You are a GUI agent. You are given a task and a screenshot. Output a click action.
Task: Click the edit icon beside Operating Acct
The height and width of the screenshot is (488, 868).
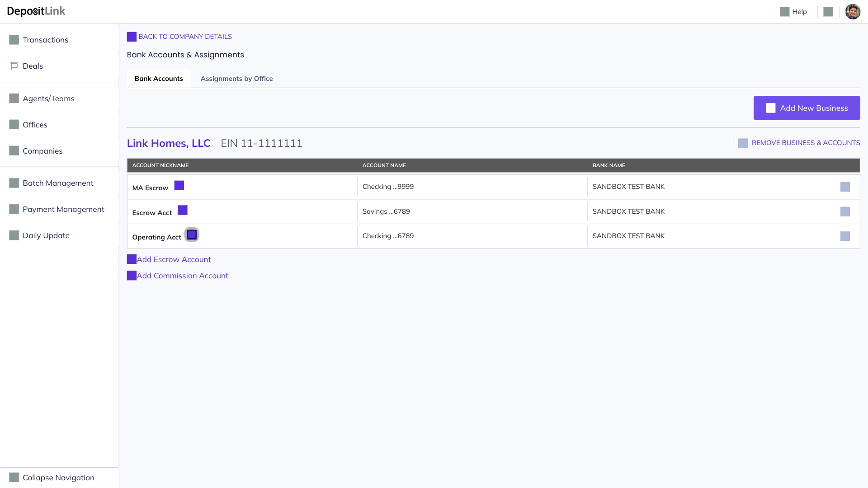tap(192, 235)
